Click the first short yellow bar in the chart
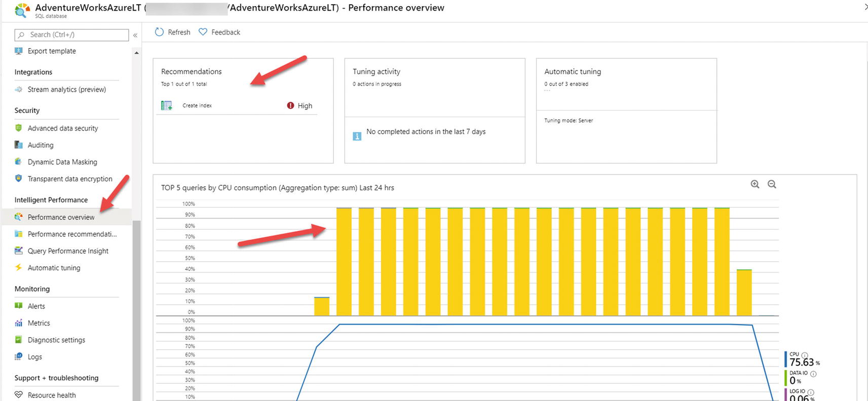The height and width of the screenshot is (401, 868). coord(322,306)
